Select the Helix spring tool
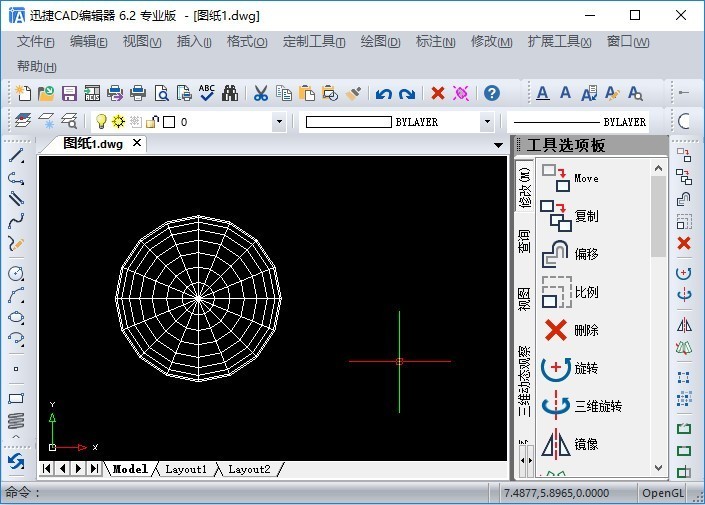Image resolution: width=705 pixels, height=505 pixels. tap(16, 420)
